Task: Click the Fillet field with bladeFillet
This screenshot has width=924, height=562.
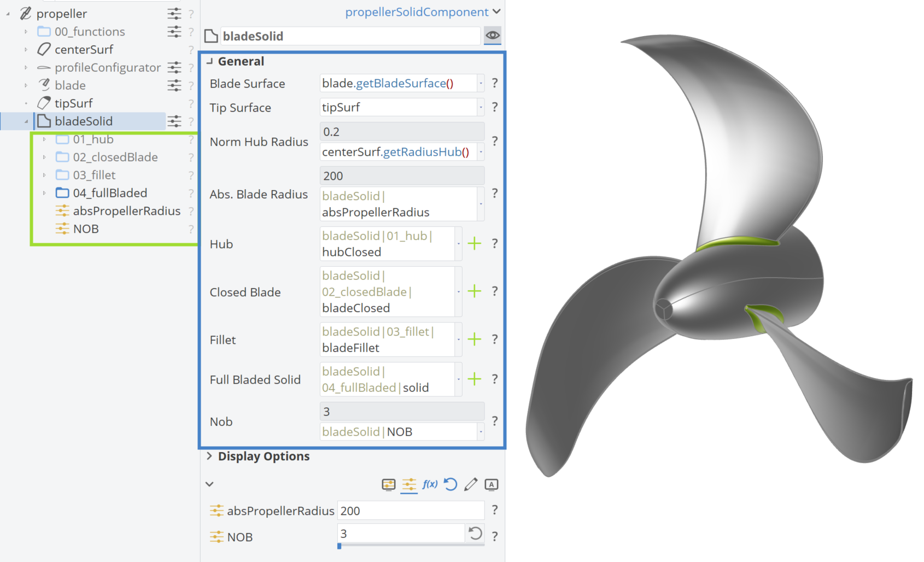Action: click(387, 339)
